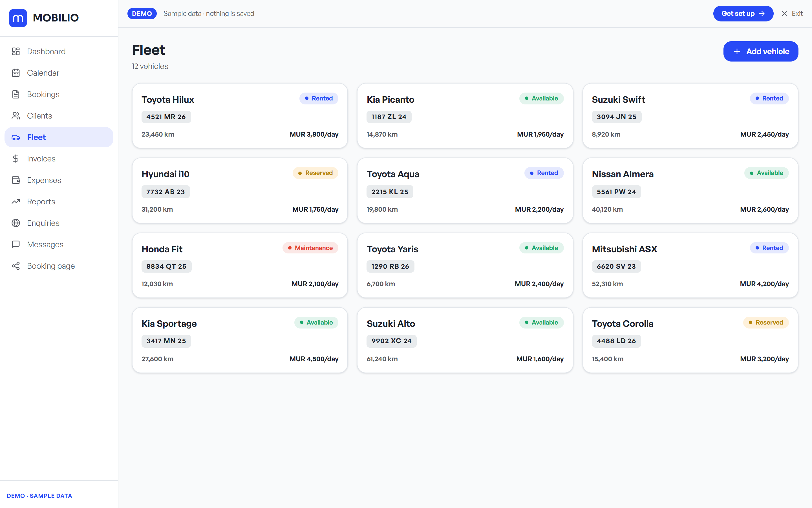The image size is (812, 508).
Task: Click the MOBILIO brand name
Action: coord(56,18)
